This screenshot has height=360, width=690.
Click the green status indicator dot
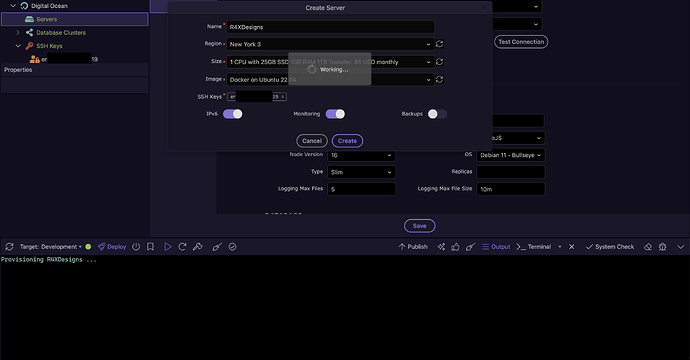[88, 247]
